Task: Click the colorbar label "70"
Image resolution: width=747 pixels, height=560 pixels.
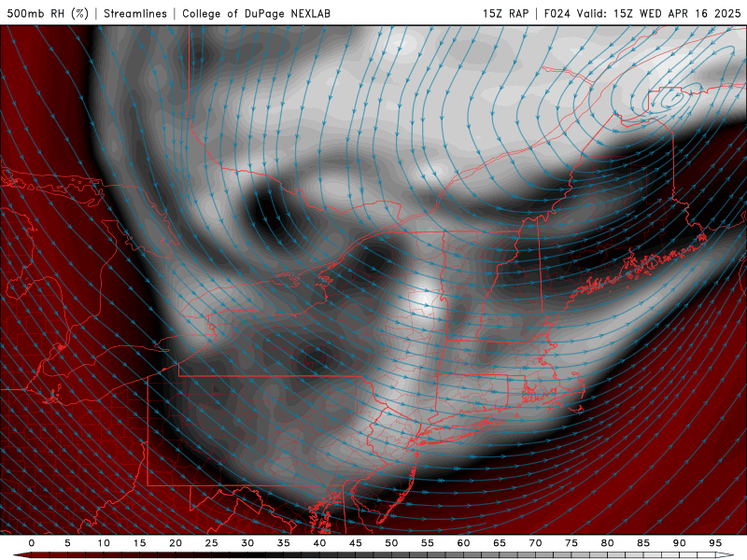Action: (535, 543)
